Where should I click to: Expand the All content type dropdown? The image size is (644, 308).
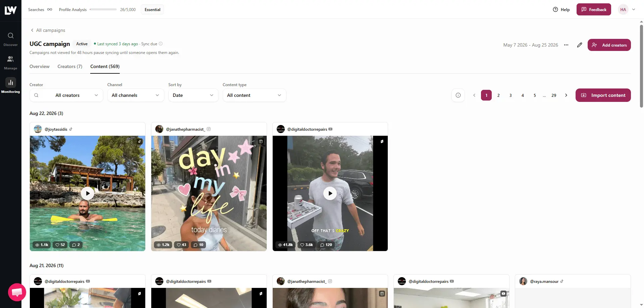[254, 95]
